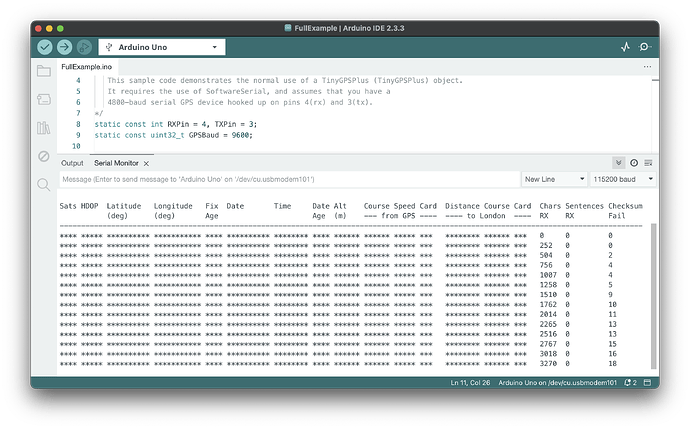Screen dimensions: 690x429
Task: Click the Serial Monitor vertical scrollbar
Action: [653, 296]
